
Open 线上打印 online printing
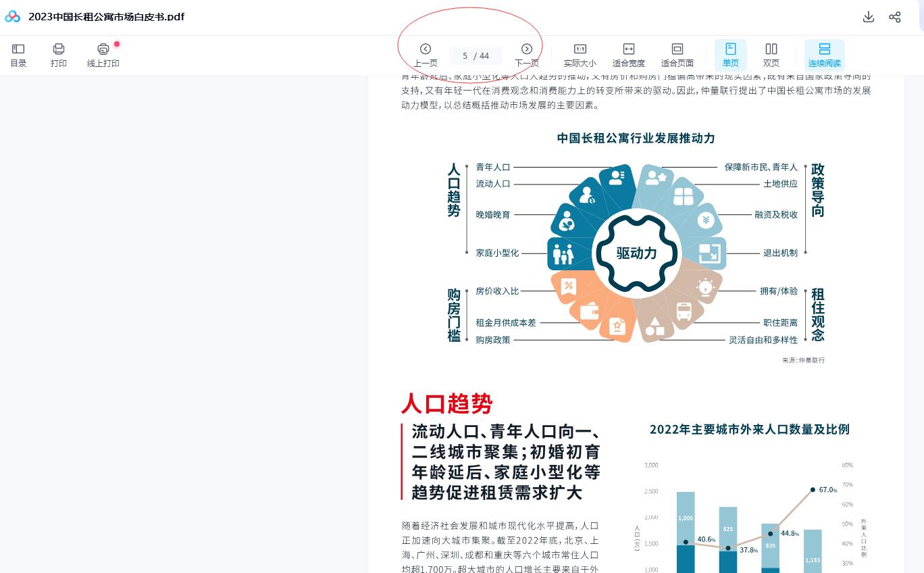point(103,55)
